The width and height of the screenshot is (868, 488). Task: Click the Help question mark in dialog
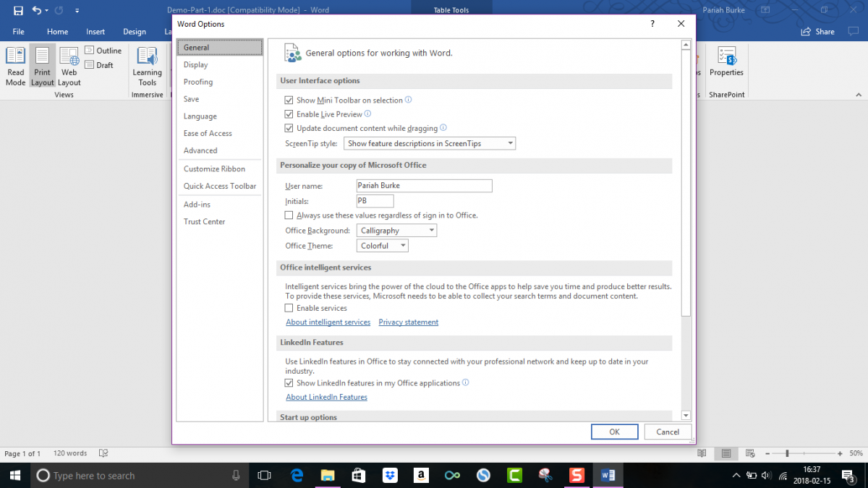652,24
